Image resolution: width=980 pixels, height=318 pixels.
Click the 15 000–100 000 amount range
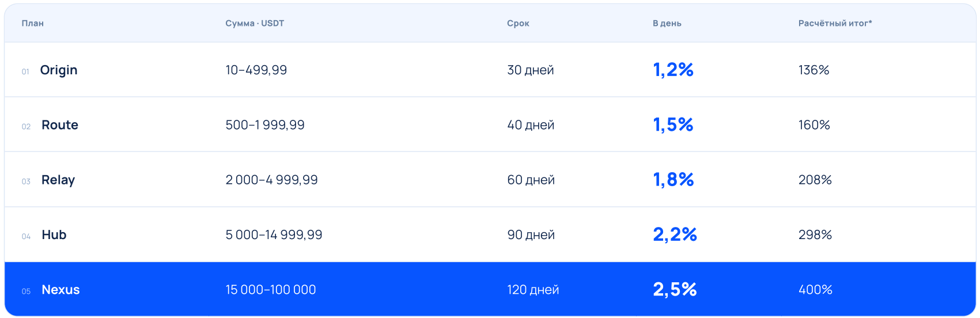click(270, 290)
